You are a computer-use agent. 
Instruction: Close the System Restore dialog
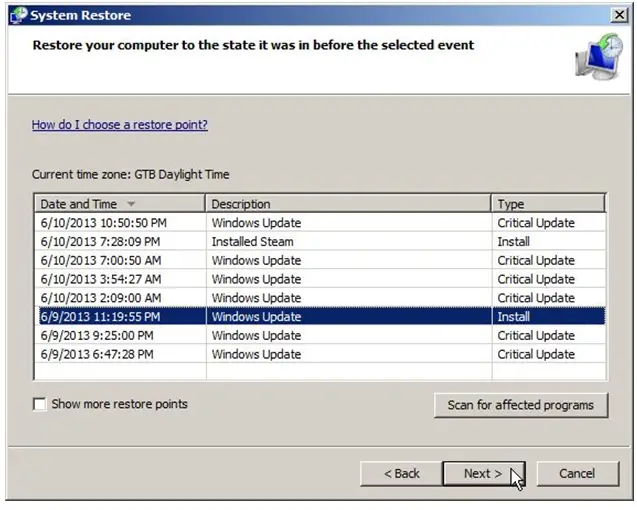point(619,15)
